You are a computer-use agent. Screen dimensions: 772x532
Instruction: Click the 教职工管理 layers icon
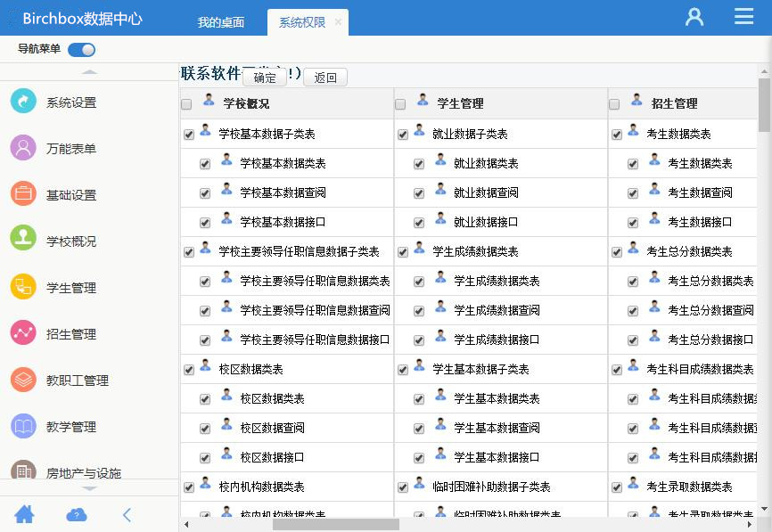(23, 379)
